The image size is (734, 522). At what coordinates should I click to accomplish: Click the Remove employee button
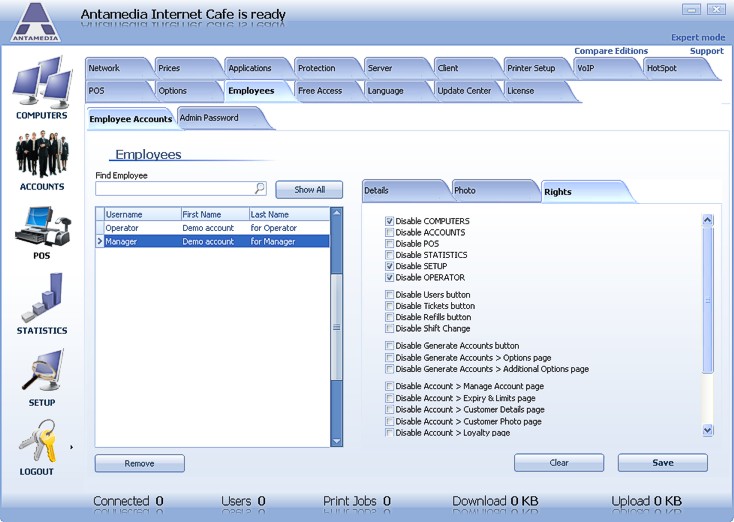pyautogui.click(x=139, y=463)
